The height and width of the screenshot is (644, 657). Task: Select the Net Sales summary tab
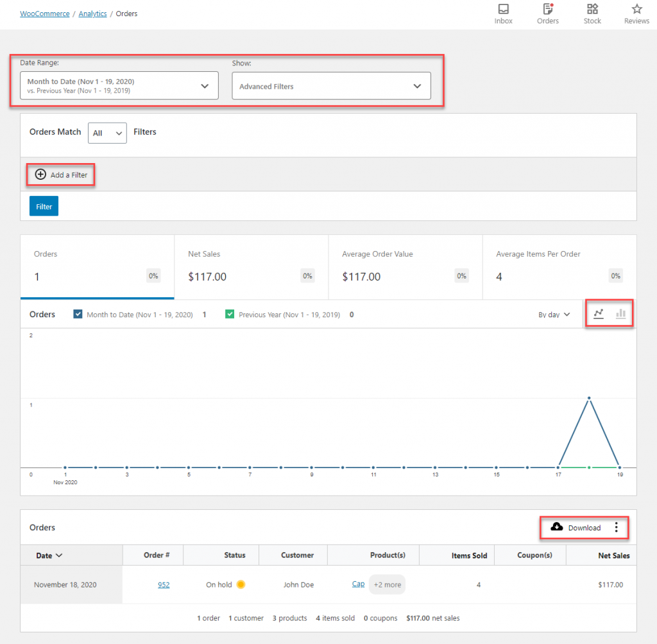click(x=251, y=267)
